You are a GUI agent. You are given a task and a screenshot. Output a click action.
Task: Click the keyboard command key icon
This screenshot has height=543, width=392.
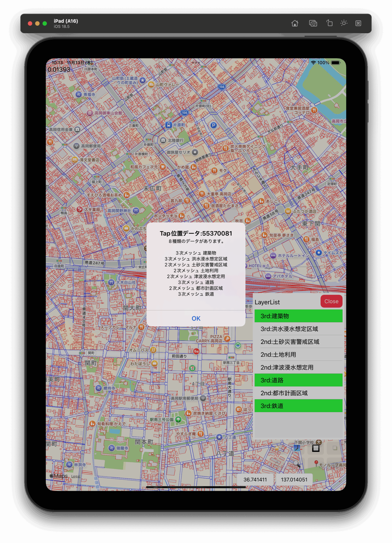[358, 23]
